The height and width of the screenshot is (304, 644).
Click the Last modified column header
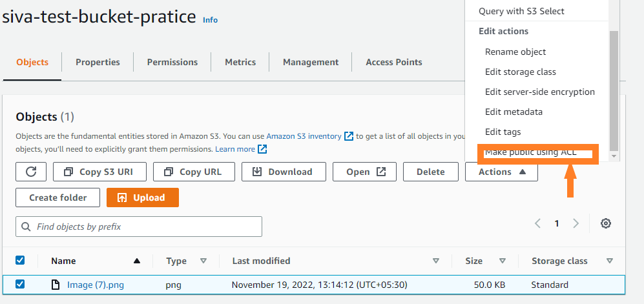pyautogui.click(x=261, y=261)
